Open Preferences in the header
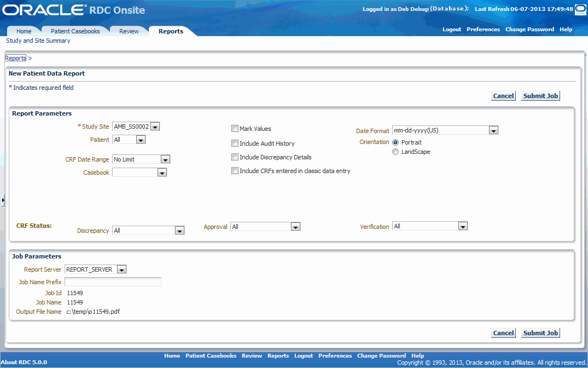This screenshot has height=368, width=588. click(484, 29)
